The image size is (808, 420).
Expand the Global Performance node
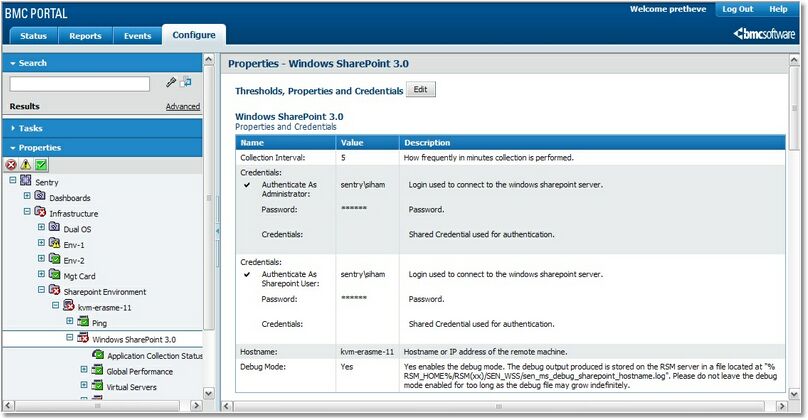click(84, 369)
